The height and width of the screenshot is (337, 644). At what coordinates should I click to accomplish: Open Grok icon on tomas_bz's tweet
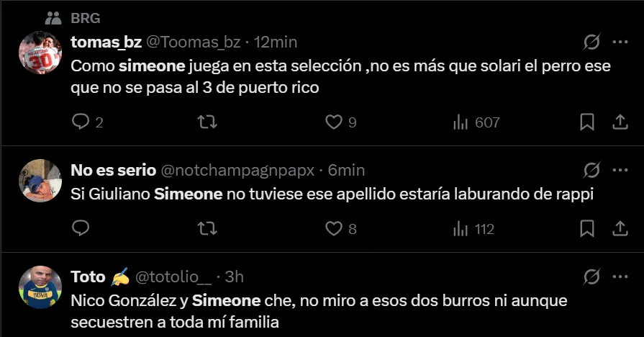(x=591, y=42)
